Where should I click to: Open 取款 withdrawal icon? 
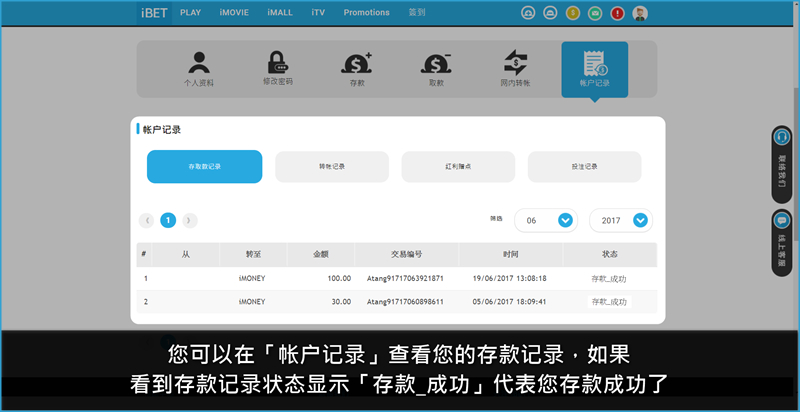click(x=436, y=69)
